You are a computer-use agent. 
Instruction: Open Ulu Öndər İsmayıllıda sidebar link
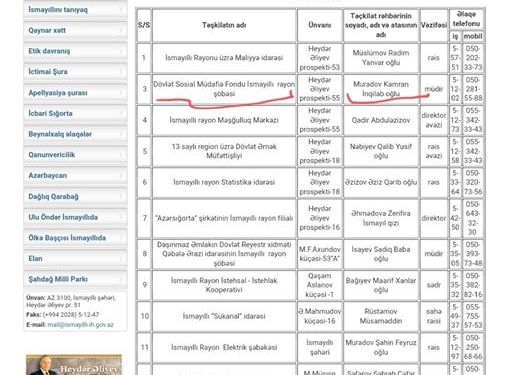[x=75, y=217]
